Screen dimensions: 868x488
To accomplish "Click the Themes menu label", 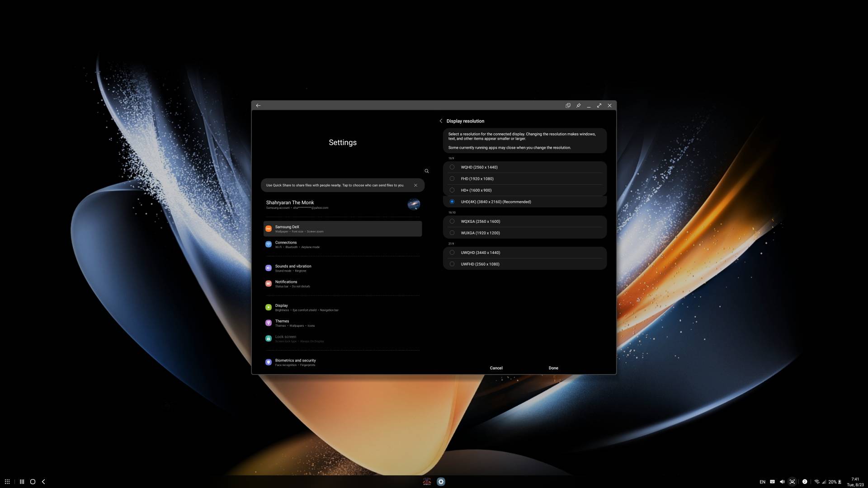I will pos(282,321).
